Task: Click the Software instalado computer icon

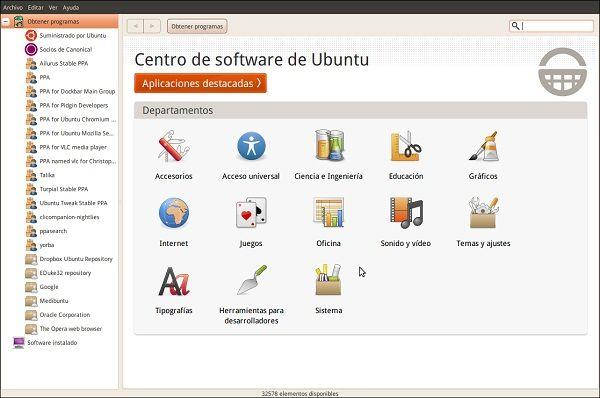Action: pos(18,343)
